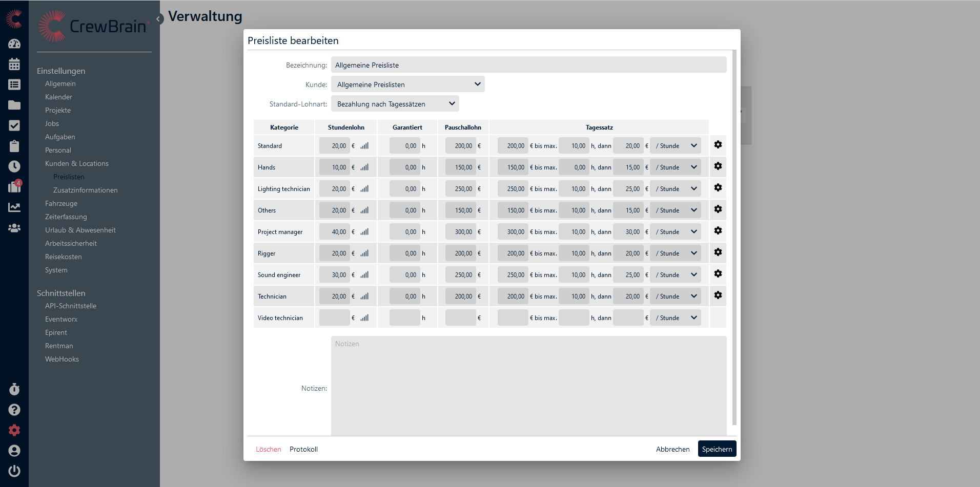
Task: Collapse the sidebar with the chevron arrow
Action: tap(159, 19)
